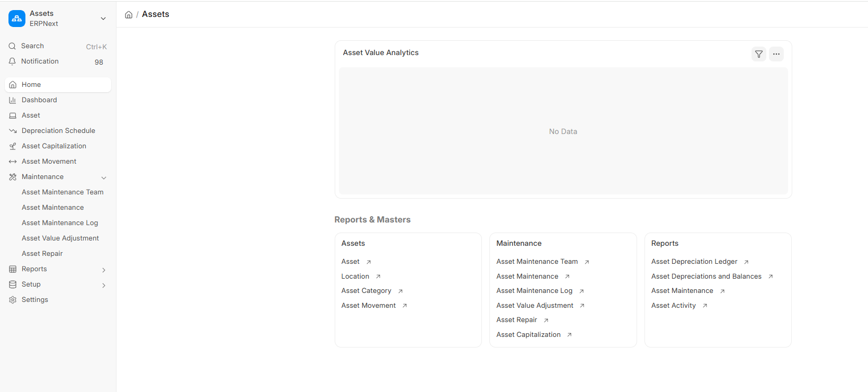Image resolution: width=868 pixels, height=392 pixels.
Task: Open the chart filter funnel icon
Action: (759, 54)
